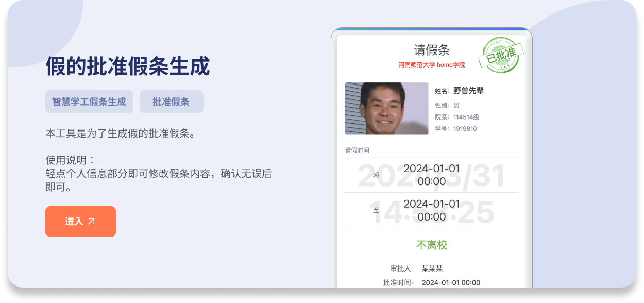Image resolution: width=644 pixels, height=303 pixels.
Task: Click the 院系: 114514级 line
Action: [x=457, y=117]
